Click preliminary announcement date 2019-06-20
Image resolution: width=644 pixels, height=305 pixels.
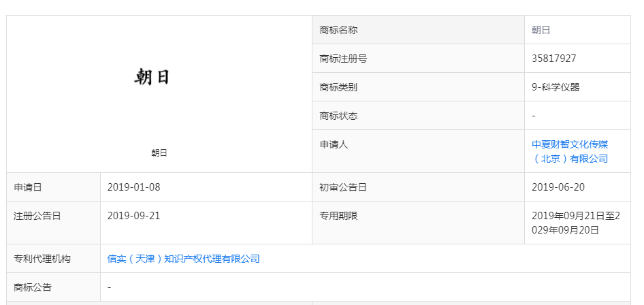click(x=558, y=187)
